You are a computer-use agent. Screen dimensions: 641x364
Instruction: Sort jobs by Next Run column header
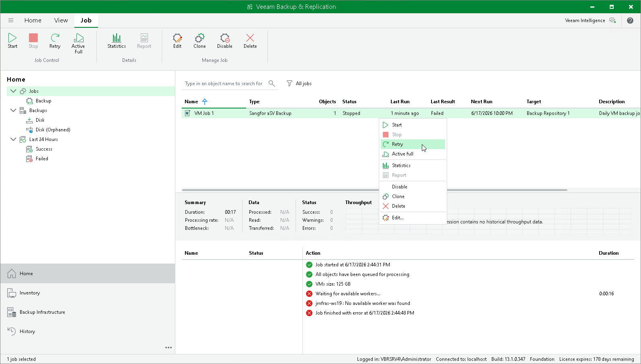[x=481, y=102]
